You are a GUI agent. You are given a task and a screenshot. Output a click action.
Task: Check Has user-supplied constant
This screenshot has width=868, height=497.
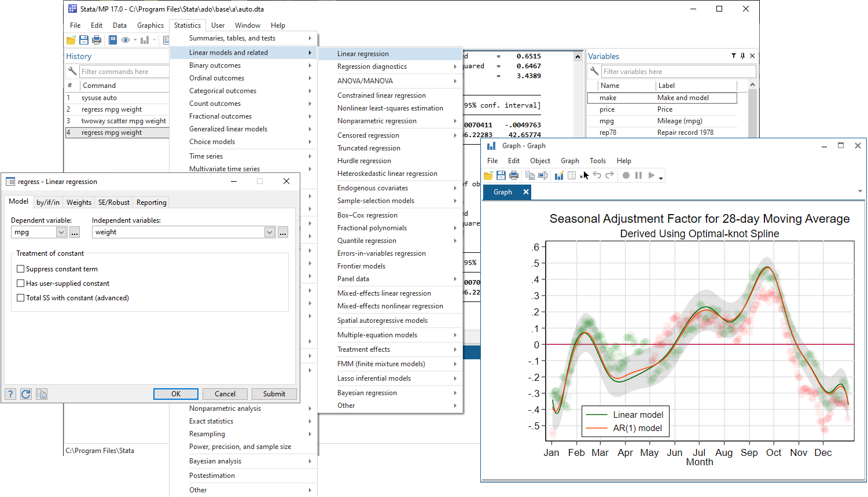[20, 283]
